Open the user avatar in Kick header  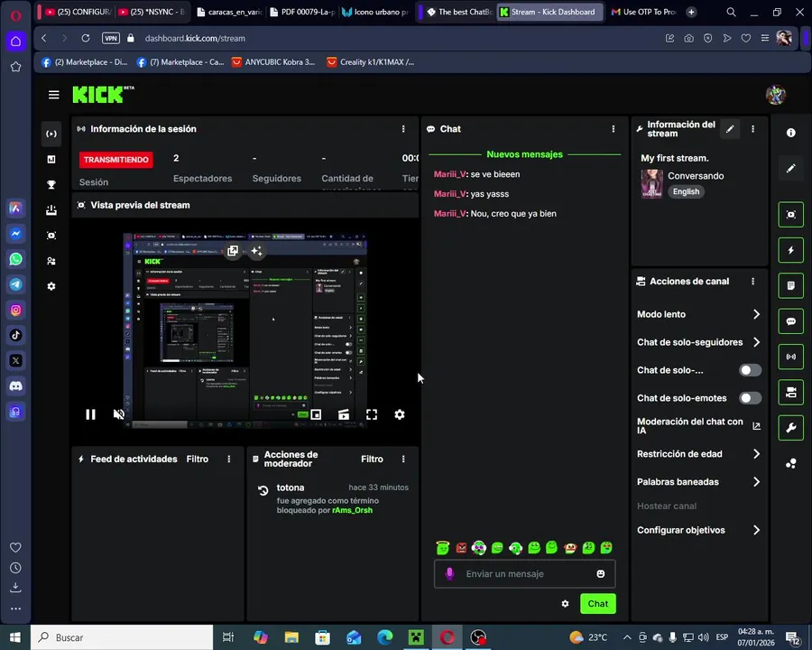pyautogui.click(x=776, y=95)
